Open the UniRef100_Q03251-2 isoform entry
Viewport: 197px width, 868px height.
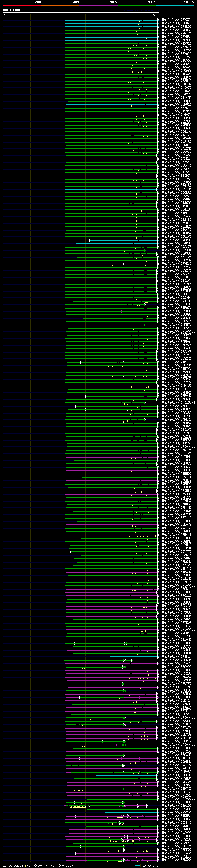(x=179, y=403)
